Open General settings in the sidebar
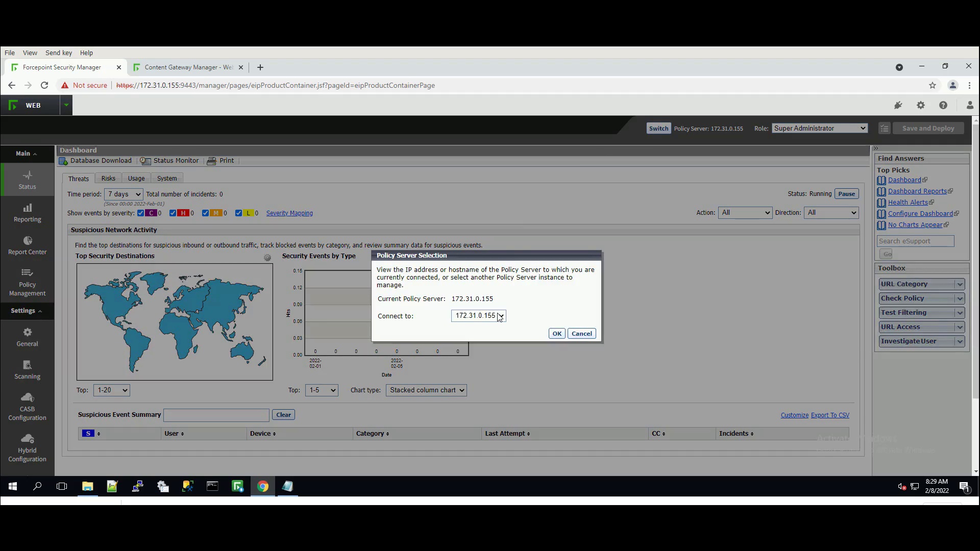The width and height of the screenshot is (980, 551). tap(27, 337)
